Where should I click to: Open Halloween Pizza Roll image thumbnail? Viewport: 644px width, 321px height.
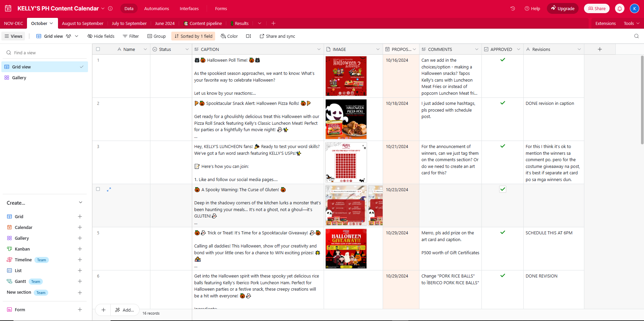point(346,119)
